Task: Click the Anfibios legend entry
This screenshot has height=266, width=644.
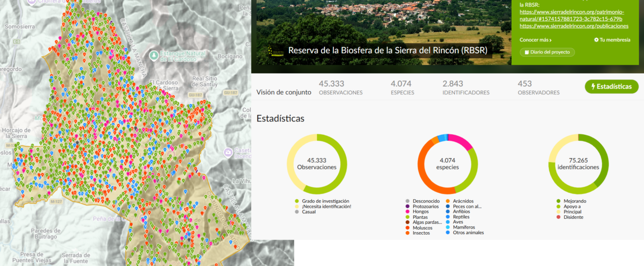Action: 458,212
